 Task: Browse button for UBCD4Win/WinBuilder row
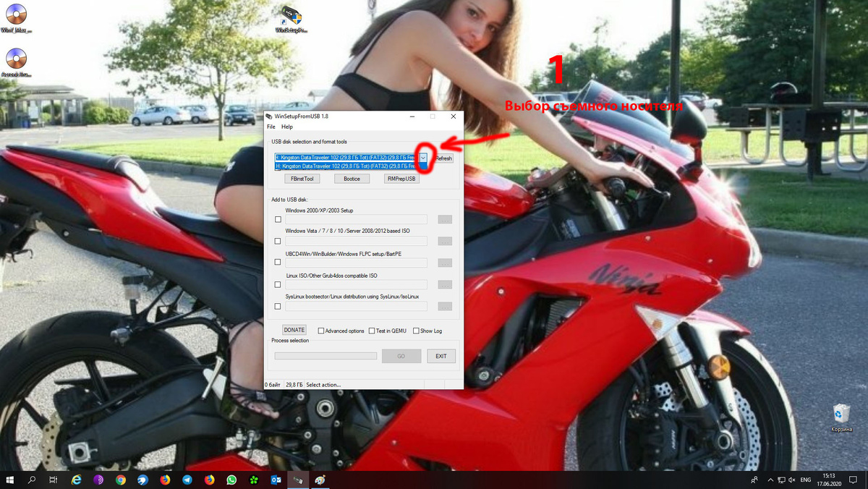point(445,263)
